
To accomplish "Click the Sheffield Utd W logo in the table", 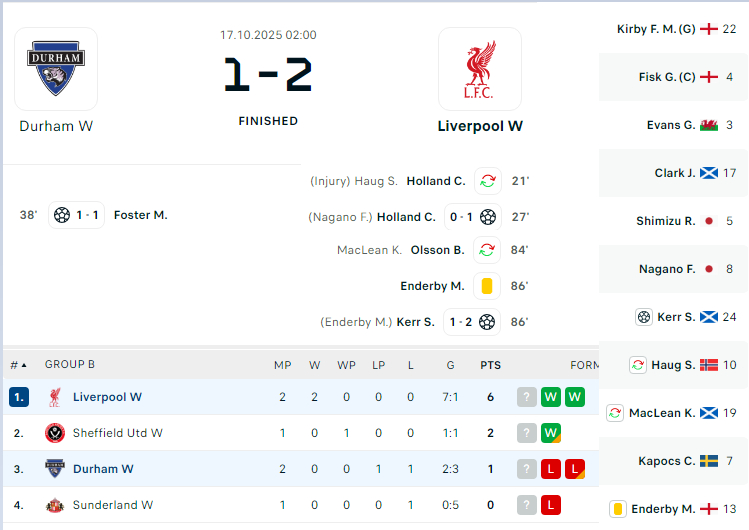I will (x=55, y=433).
